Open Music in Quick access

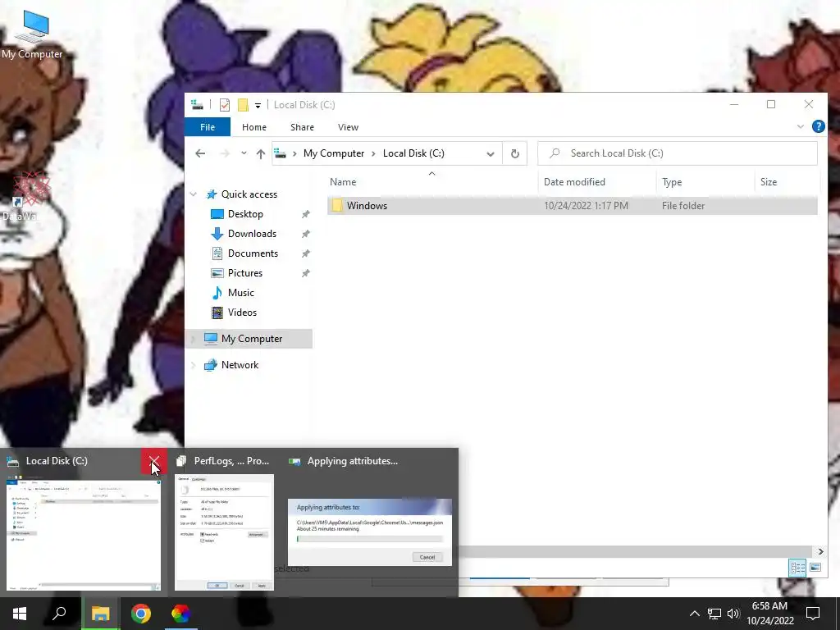tap(240, 293)
